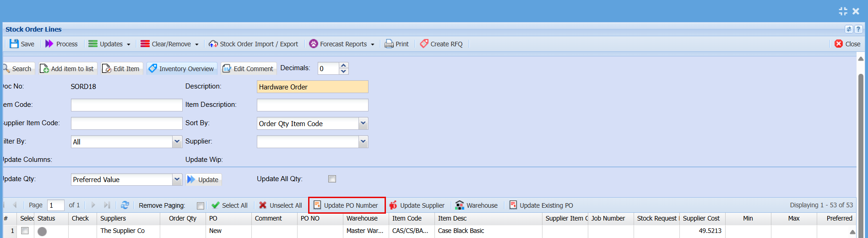Expand the Update Qty Preferred Value dropdown
The image size is (868, 238).
[x=177, y=179]
